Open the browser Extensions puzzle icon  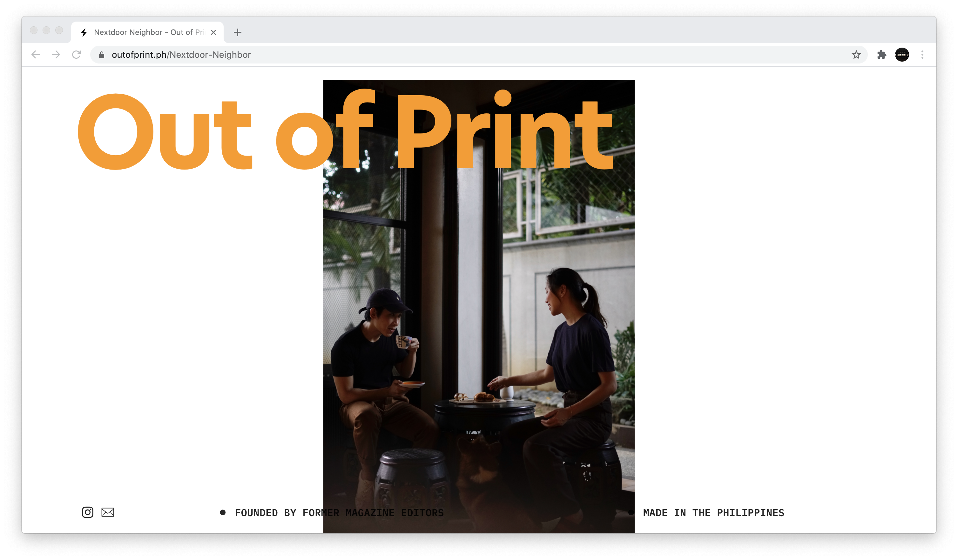pyautogui.click(x=881, y=55)
